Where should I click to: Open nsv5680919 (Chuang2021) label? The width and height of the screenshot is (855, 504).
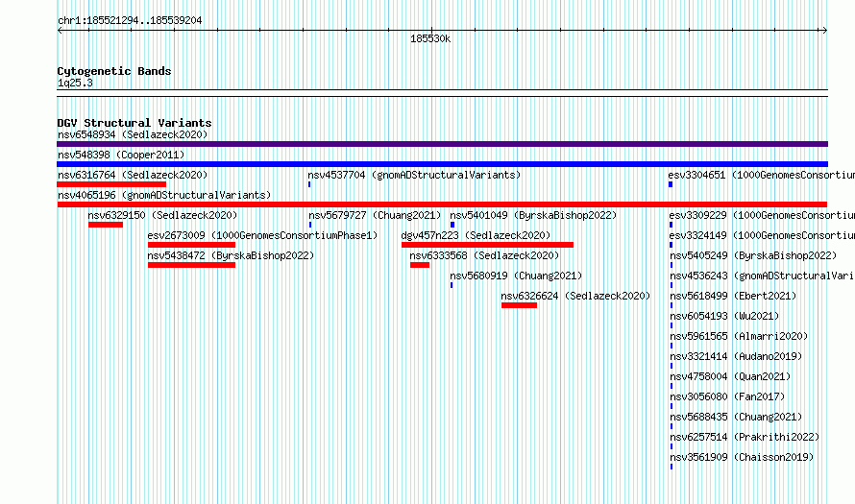516,276
